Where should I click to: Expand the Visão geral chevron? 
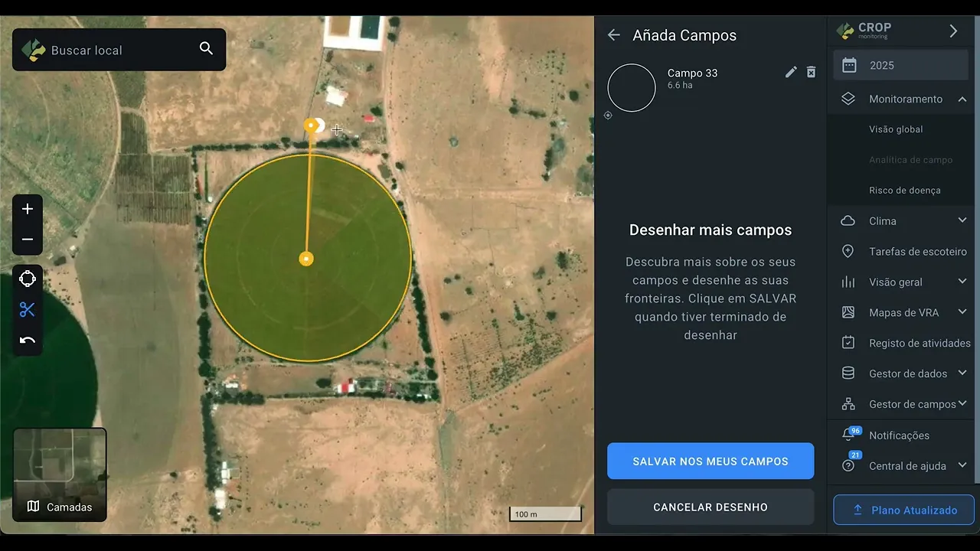(962, 282)
